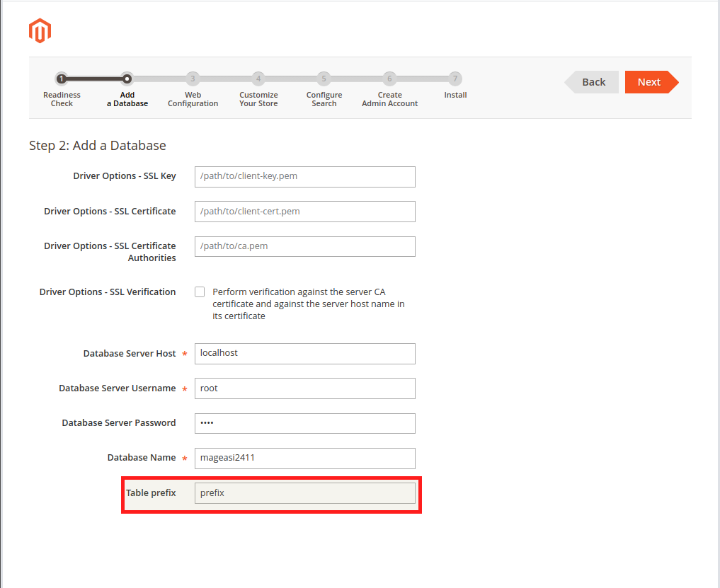Click the Magento logo
720x588 pixels.
pyautogui.click(x=40, y=30)
